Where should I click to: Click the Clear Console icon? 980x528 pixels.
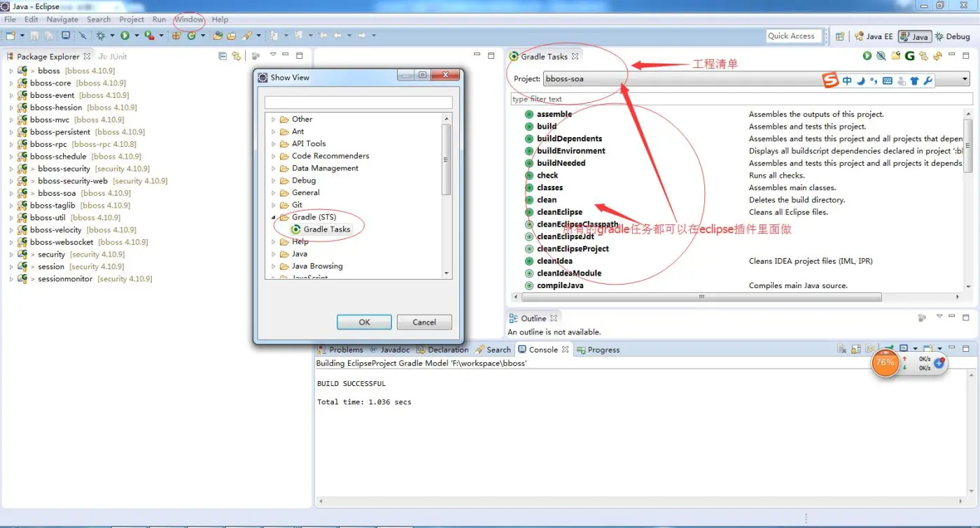(x=842, y=348)
